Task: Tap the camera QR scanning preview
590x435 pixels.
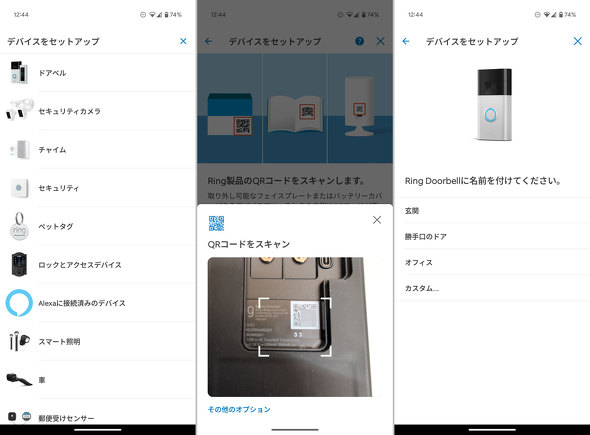Action: [x=295, y=327]
